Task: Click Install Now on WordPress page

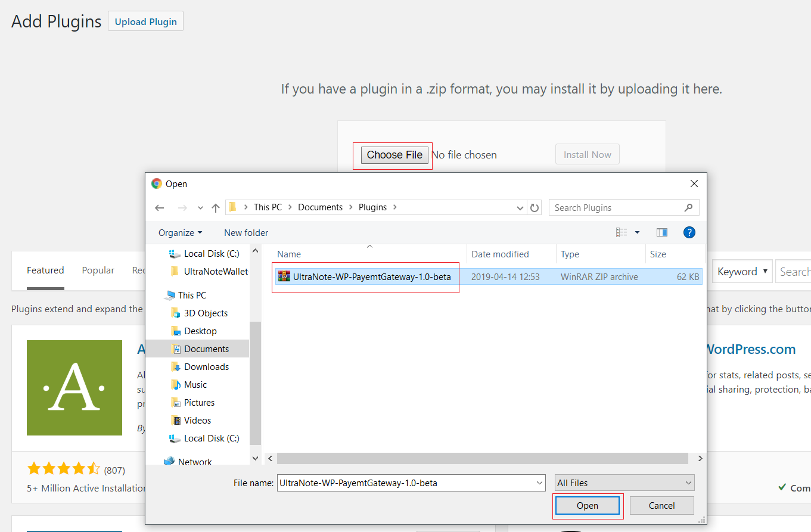Action: [588, 154]
